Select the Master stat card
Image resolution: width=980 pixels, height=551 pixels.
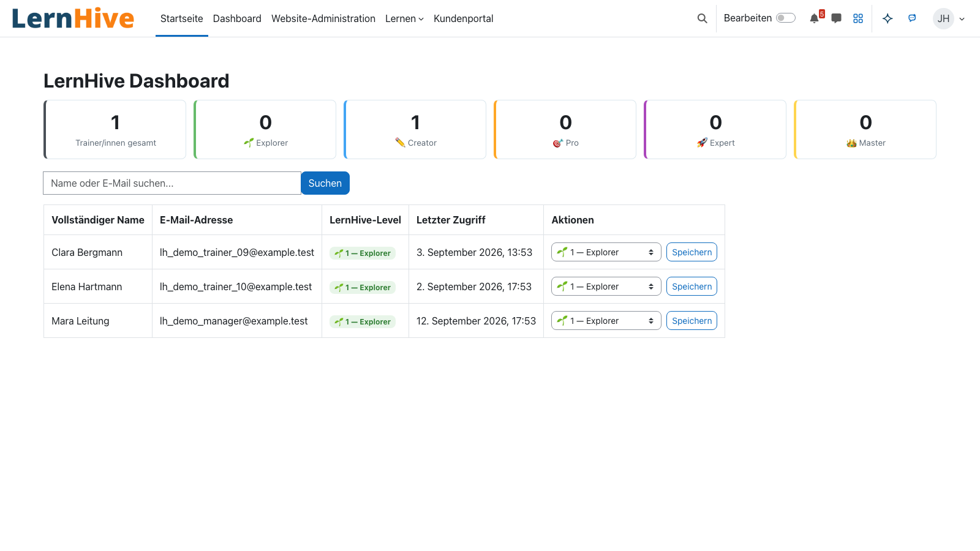(x=865, y=130)
